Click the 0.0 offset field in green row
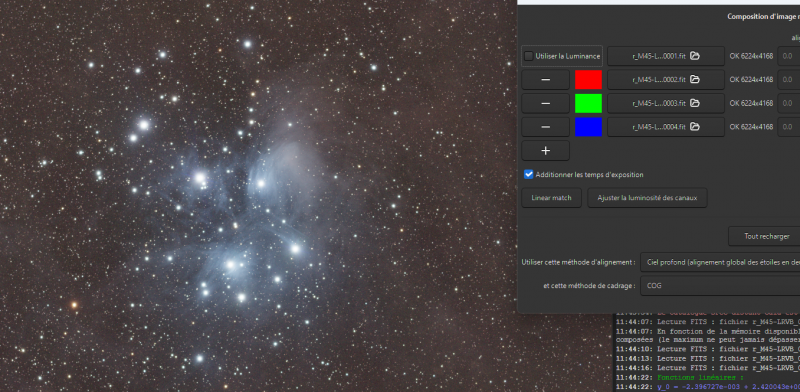 [789, 103]
